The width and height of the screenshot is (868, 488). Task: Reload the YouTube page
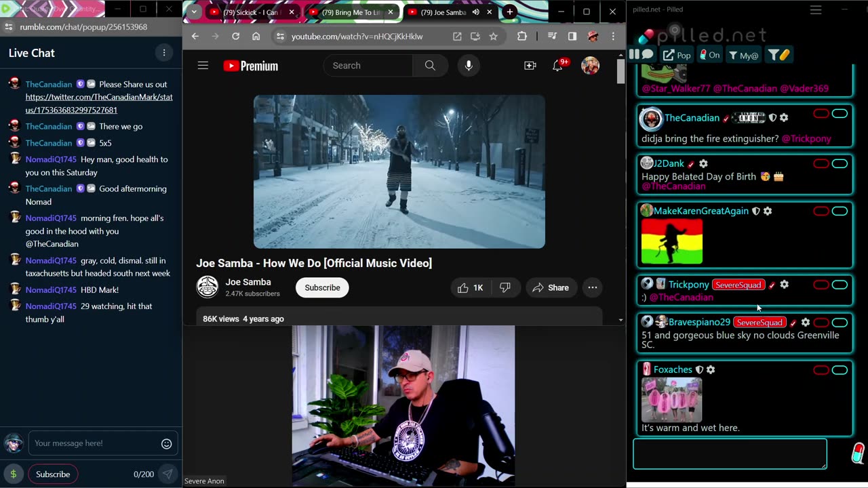click(235, 37)
